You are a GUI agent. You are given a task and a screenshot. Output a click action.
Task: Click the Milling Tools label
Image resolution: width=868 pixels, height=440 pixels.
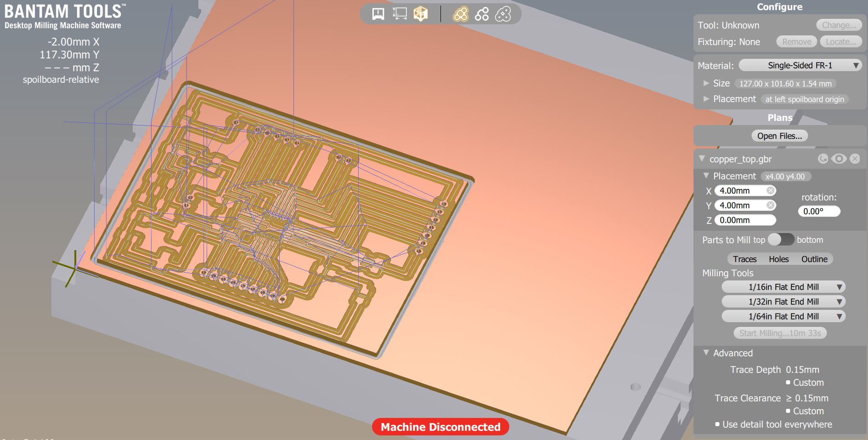point(728,273)
